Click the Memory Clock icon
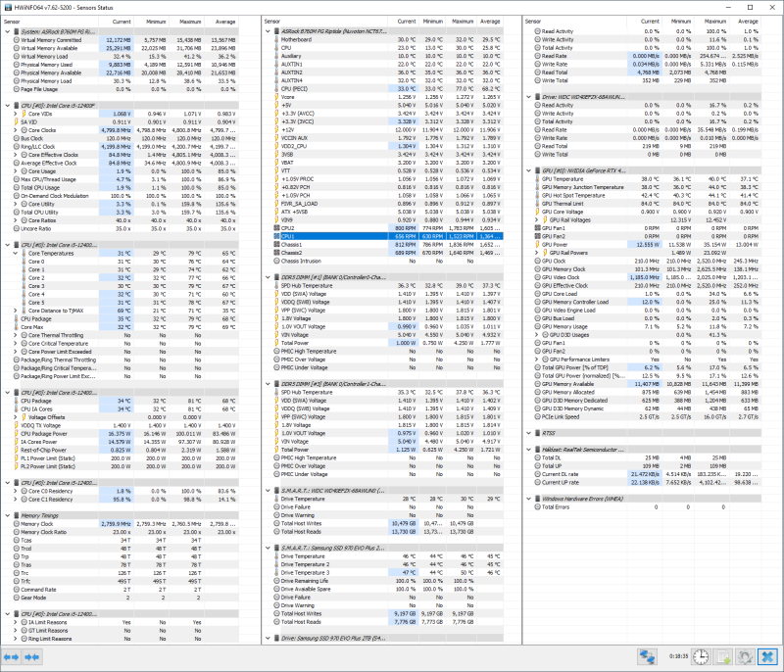Image resolution: width=784 pixels, height=672 pixels. click(x=17, y=524)
